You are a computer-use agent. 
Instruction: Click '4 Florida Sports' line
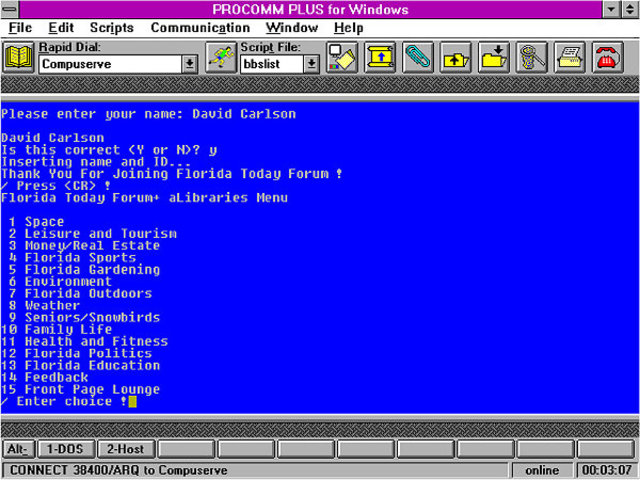click(x=72, y=258)
